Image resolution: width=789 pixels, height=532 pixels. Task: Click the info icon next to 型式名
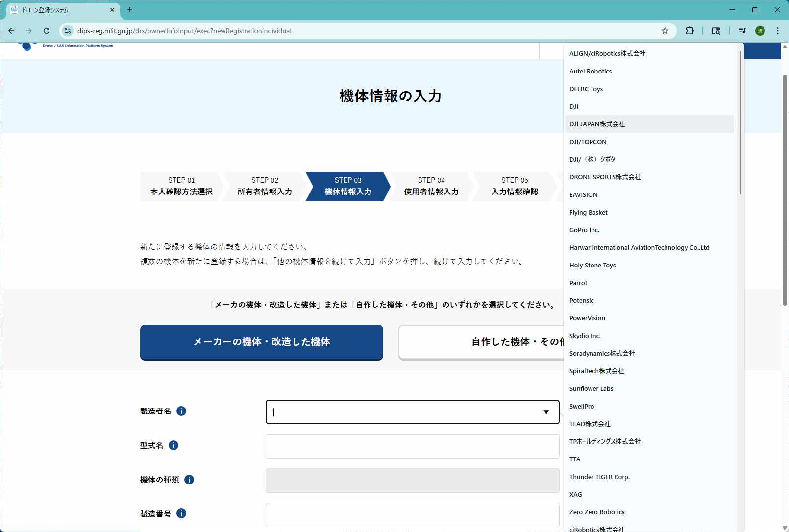pos(173,445)
